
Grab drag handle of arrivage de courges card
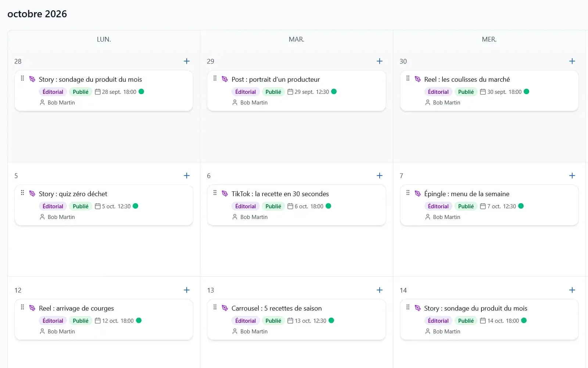coord(22,307)
